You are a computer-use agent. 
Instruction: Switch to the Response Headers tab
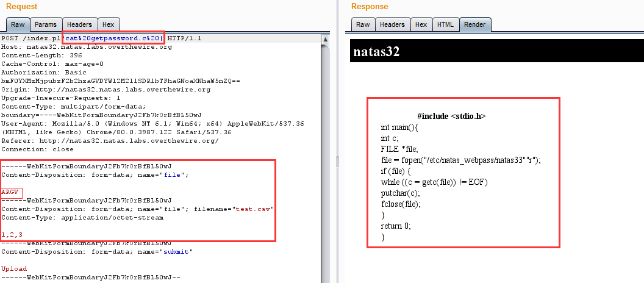[x=392, y=25]
